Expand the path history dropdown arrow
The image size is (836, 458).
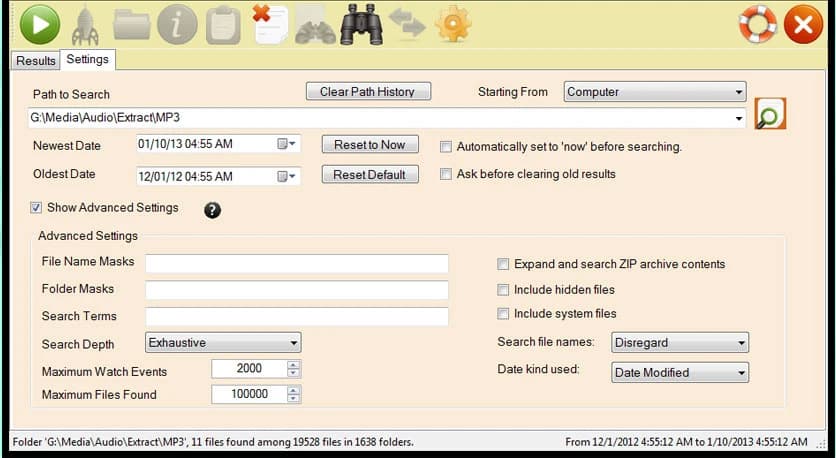click(739, 118)
